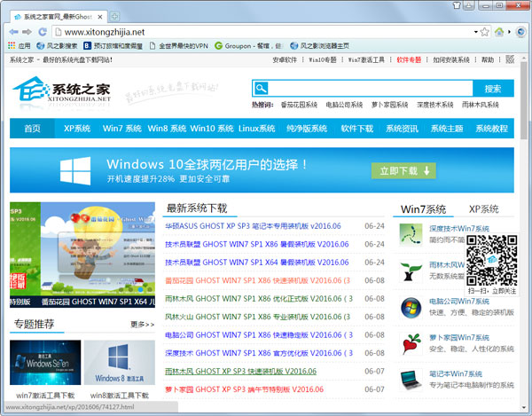This screenshot has height=416, width=532.
Task: Open 技术员联盟 GHOST WIN7 SP1 X64 link
Action: [257, 263]
